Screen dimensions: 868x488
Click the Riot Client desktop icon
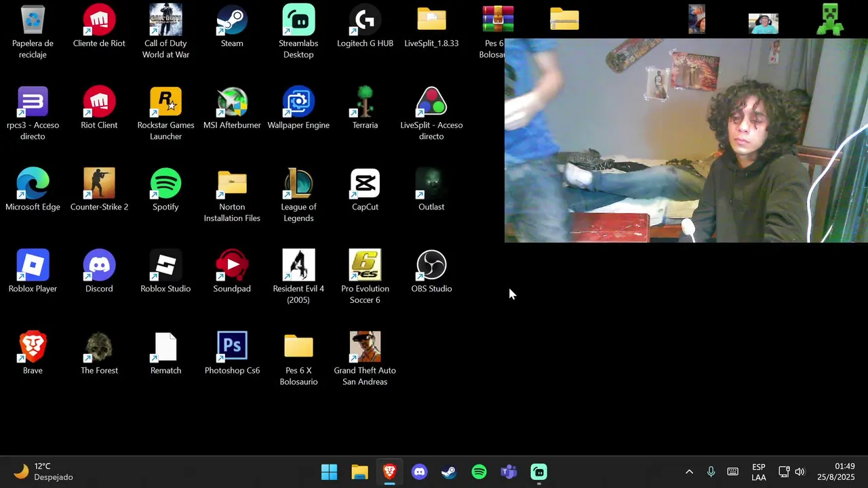[99, 108]
